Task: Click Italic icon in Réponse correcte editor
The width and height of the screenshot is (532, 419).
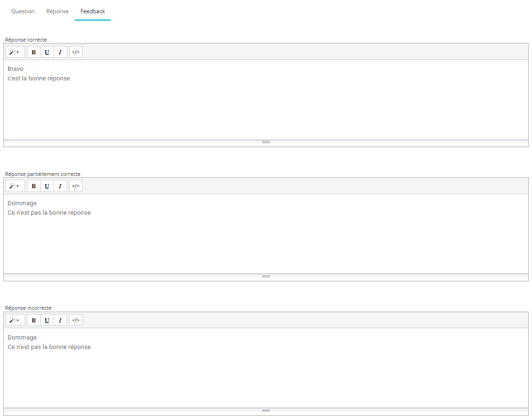Action: [x=60, y=52]
